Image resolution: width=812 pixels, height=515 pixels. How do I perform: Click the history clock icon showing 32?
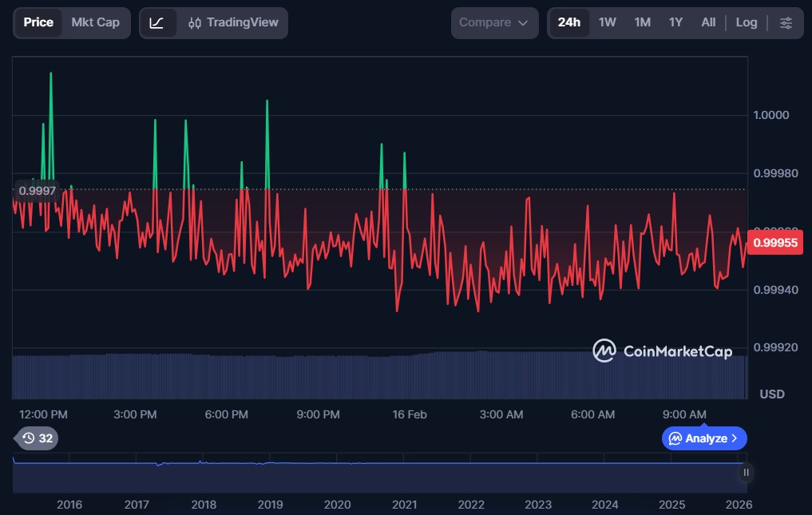(37, 438)
